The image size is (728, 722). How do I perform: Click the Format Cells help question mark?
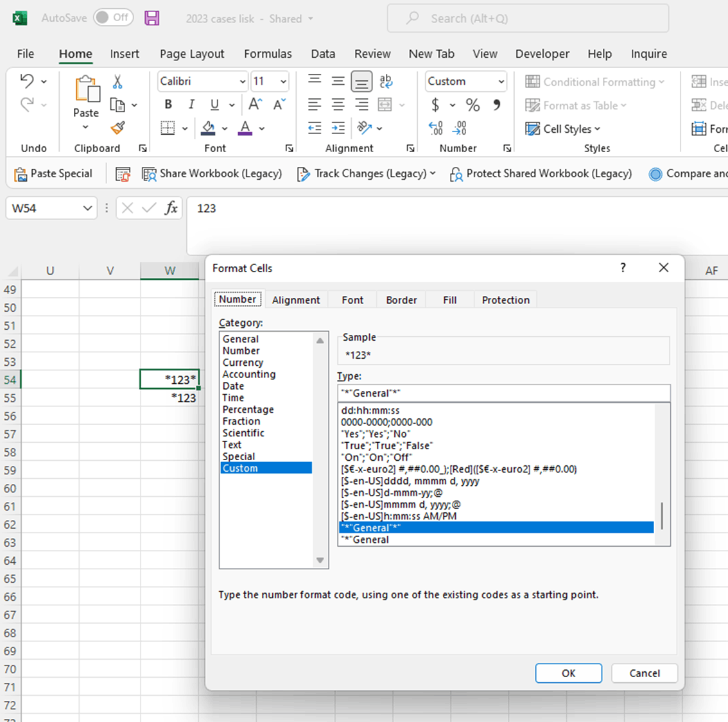coord(623,268)
